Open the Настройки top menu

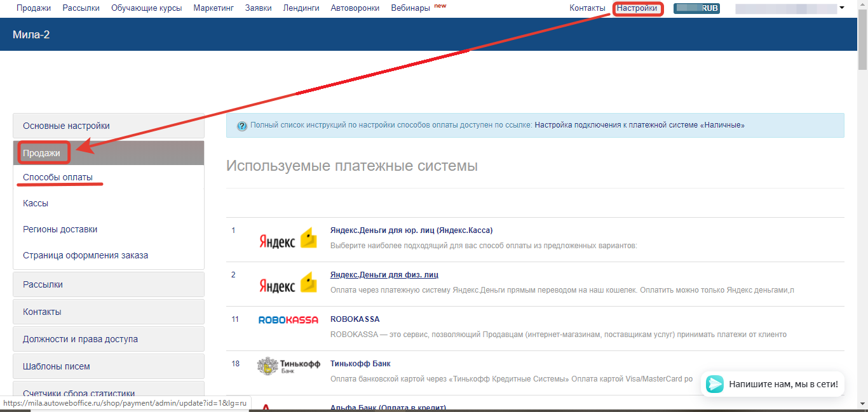click(637, 8)
